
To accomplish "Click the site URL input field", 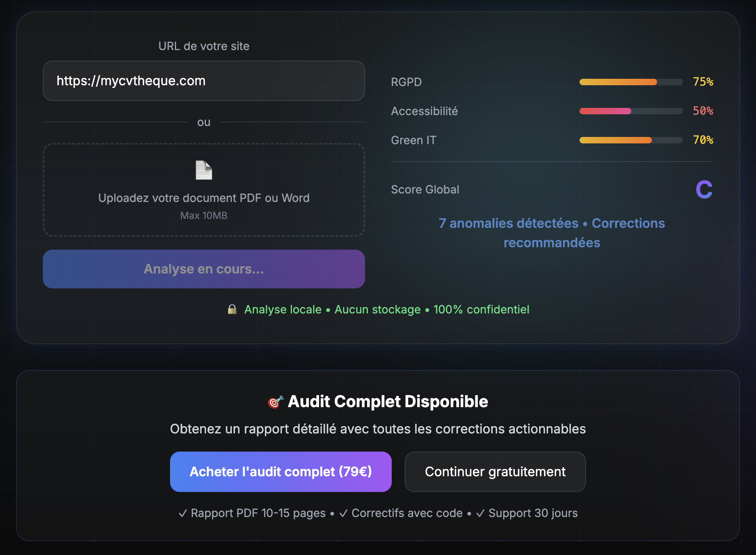I will (204, 81).
